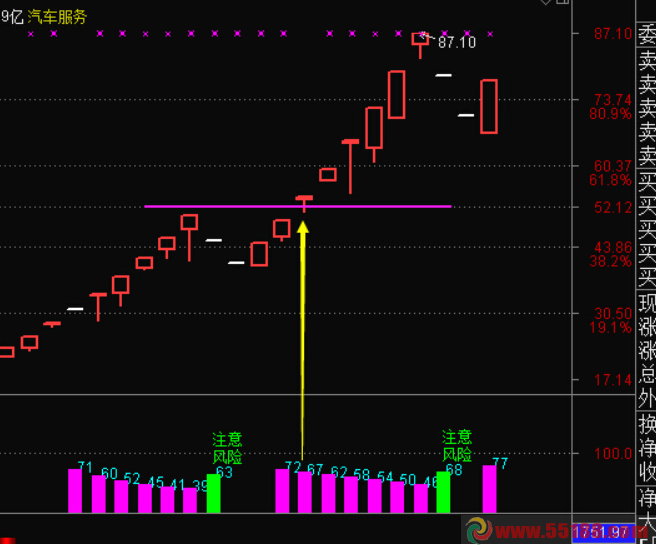The width and height of the screenshot is (656, 545).
Task: Select the small candlestick crossing the magenta 52.12 line
Action: click(x=304, y=203)
